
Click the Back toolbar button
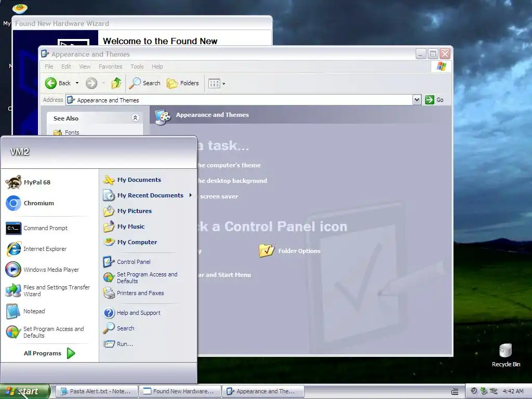point(58,83)
